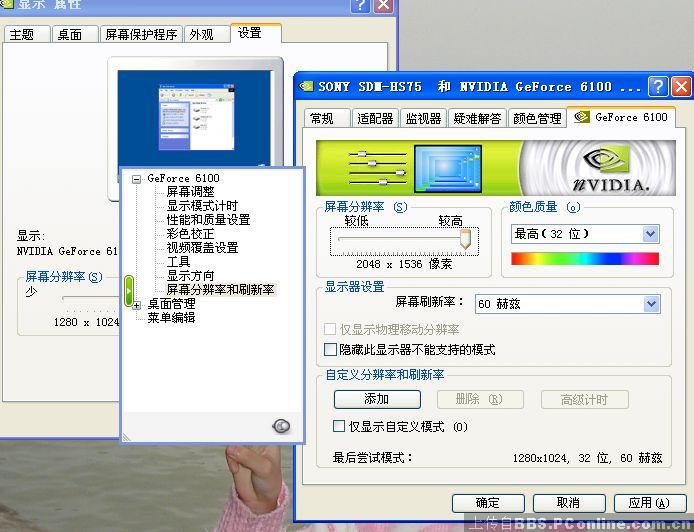
Task: Click the disabled 删除 button
Action: point(480,399)
